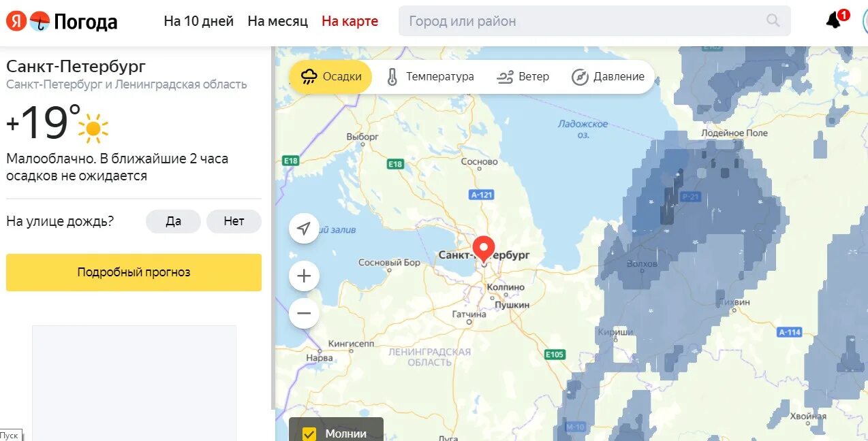Switch map to Ветер layer

point(523,77)
